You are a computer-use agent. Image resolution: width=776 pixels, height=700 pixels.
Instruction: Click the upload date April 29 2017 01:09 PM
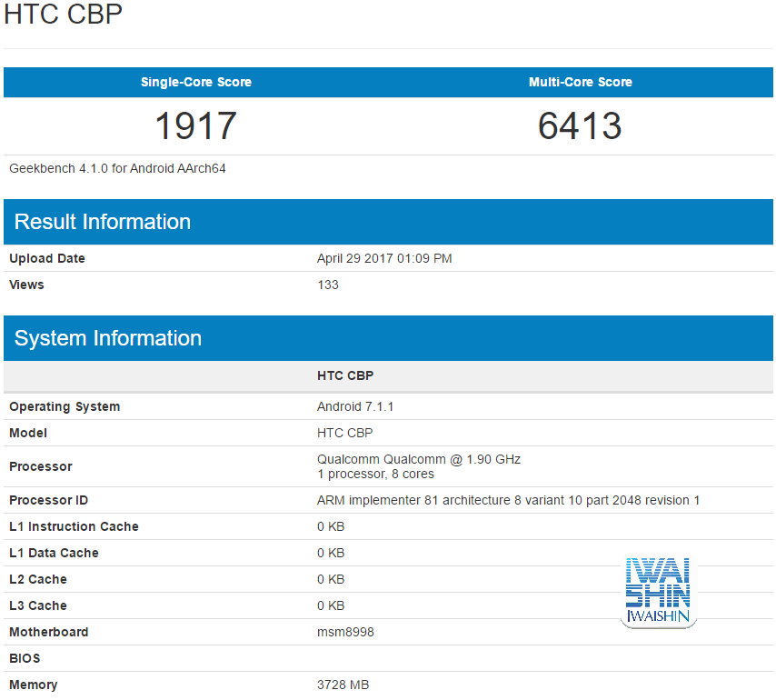coord(384,258)
